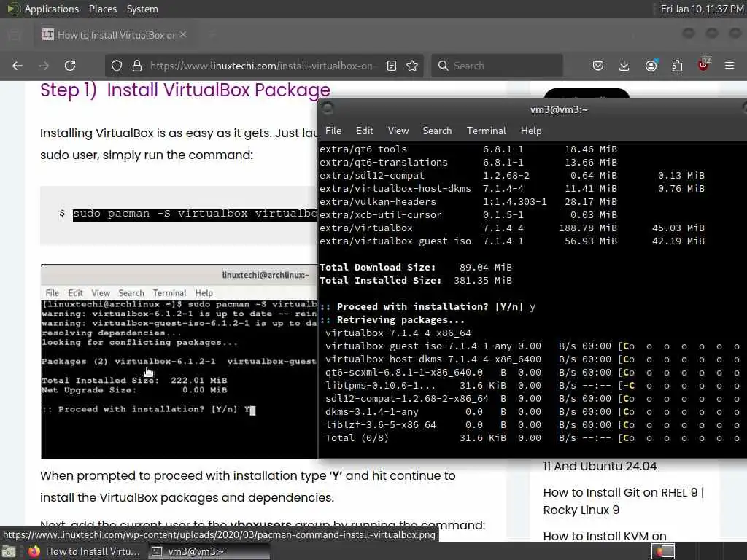Click the Firefox forward arrow
747x560 pixels.
pos(44,66)
